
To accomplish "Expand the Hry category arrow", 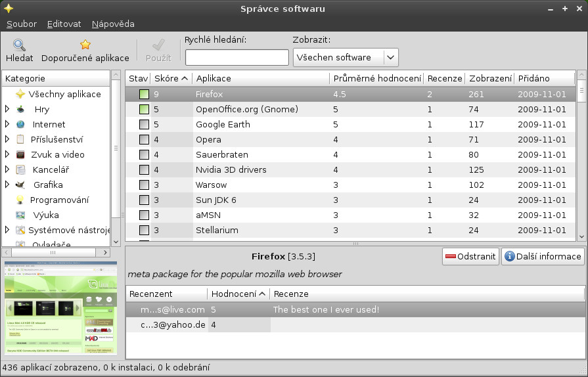I will pos(7,109).
